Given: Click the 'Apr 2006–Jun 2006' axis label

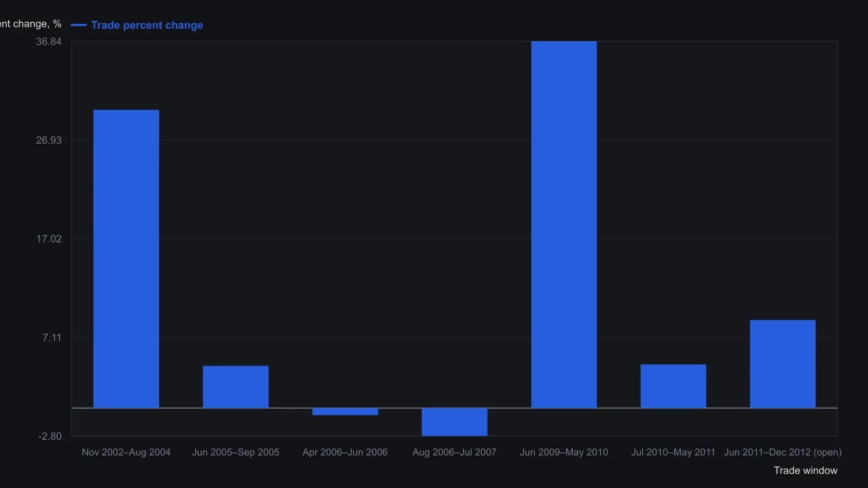Looking at the screenshot, I should pos(345,452).
